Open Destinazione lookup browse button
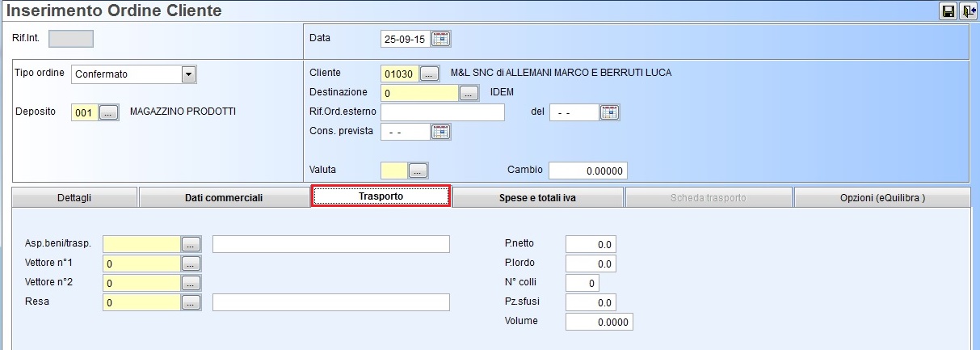The width and height of the screenshot is (980, 350). 469,93
